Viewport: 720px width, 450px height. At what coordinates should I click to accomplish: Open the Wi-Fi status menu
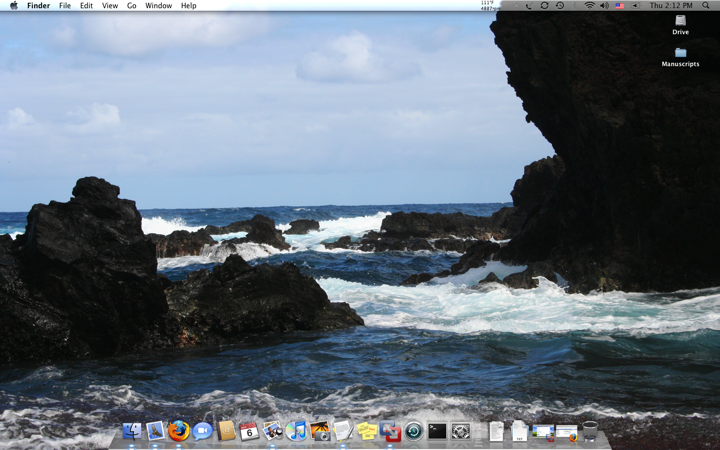pyautogui.click(x=589, y=6)
